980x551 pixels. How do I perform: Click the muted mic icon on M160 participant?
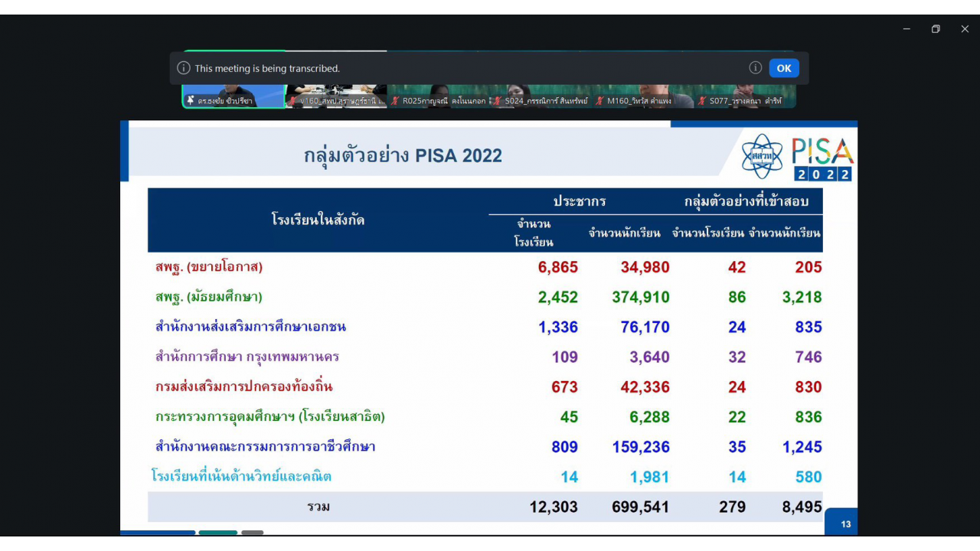click(x=599, y=101)
